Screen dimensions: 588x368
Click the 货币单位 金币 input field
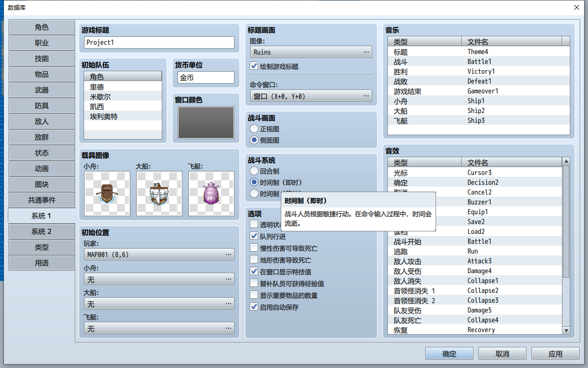(x=206, y=78)
